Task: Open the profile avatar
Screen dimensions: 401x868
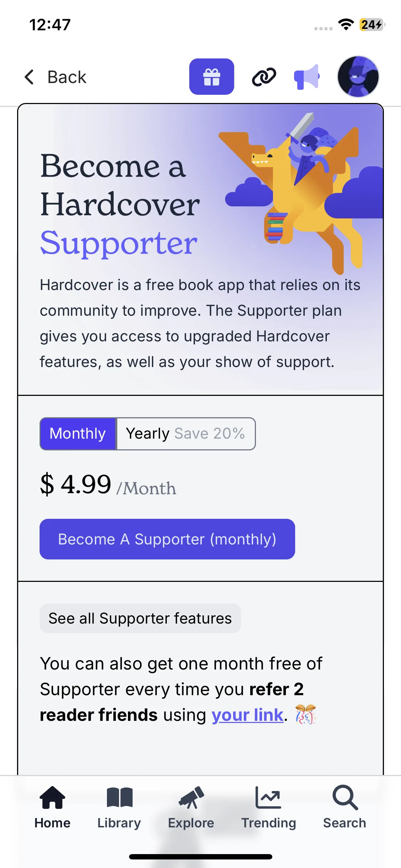Action: click(358, 77)
